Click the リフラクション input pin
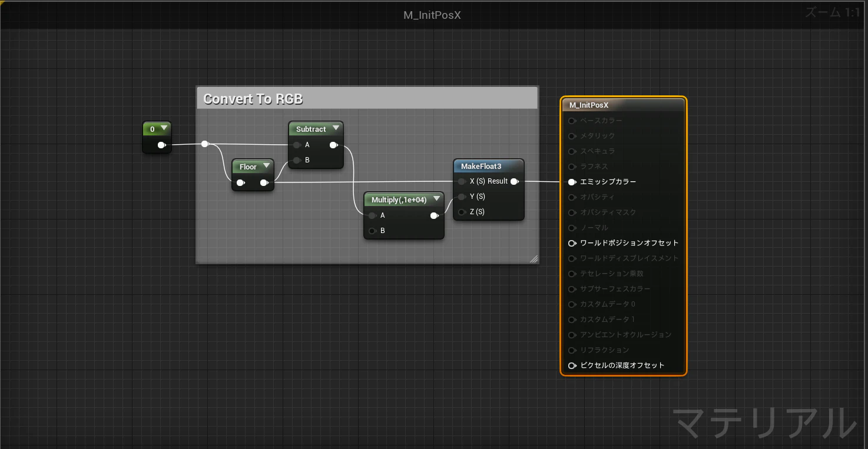Viewport: 868px width, 449px height. [572, 350]
